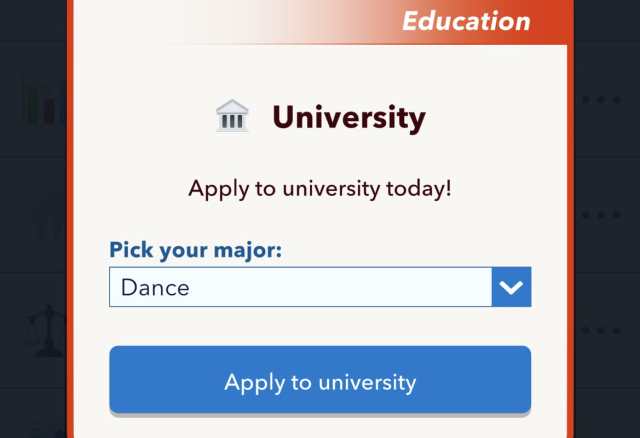Click the orange border on dialog's left edge
640x438 pixels.
(70, 250)
